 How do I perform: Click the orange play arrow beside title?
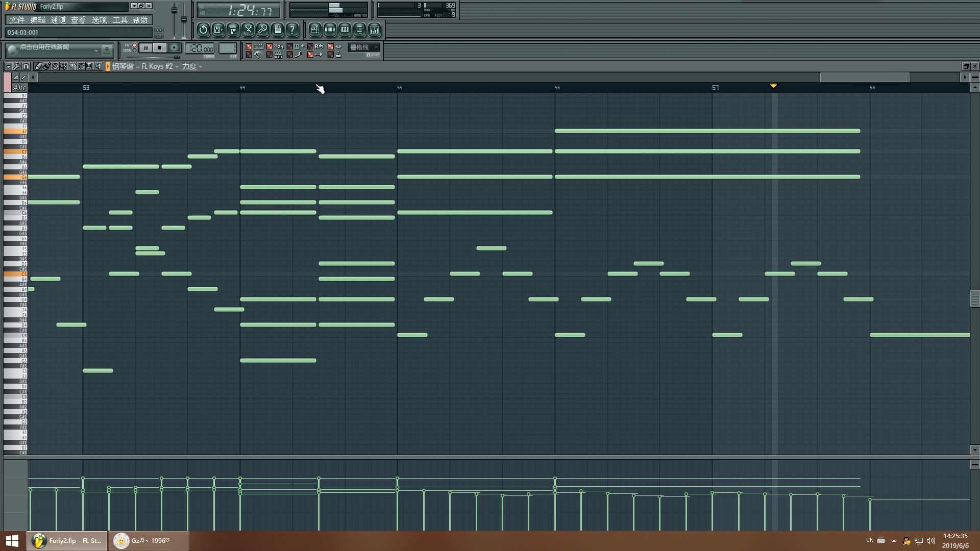[108, 66]
